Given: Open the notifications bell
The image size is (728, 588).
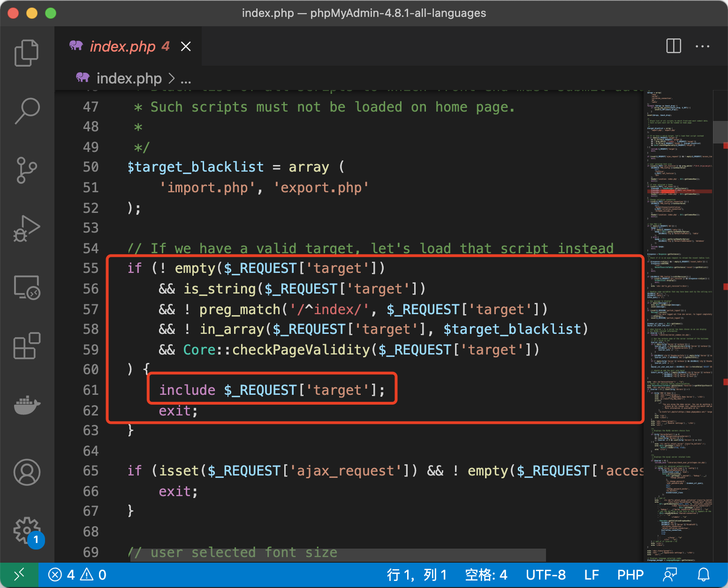Looking at the screenshot, I should pos(704,575).
